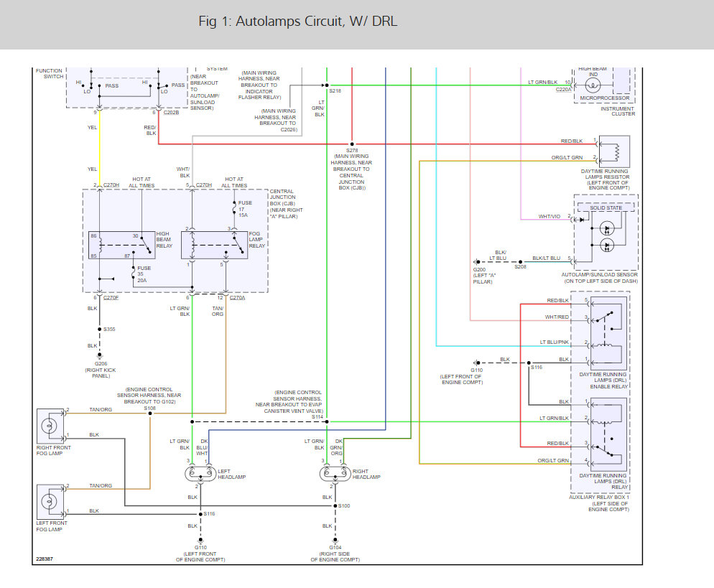Click lower photodiode in autolamp/sunload sensor

point(607,246)
